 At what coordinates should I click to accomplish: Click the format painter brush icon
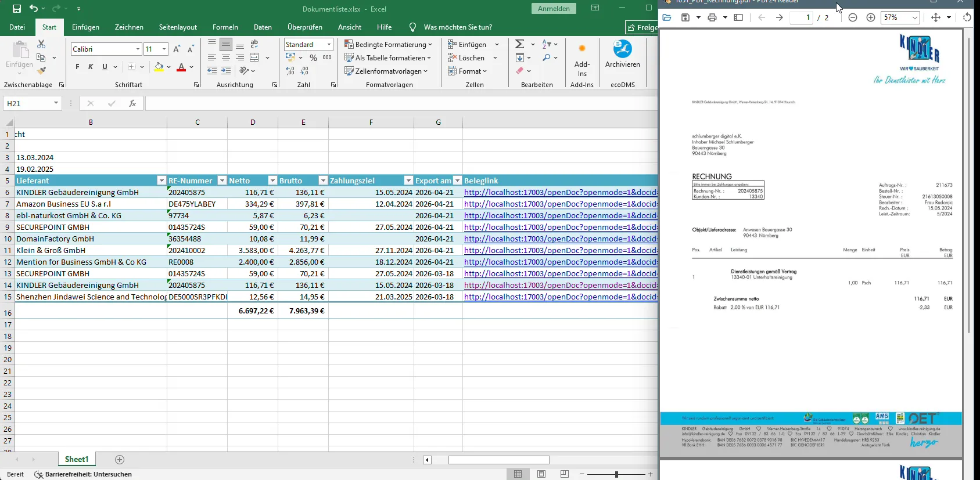coord(41,71)
